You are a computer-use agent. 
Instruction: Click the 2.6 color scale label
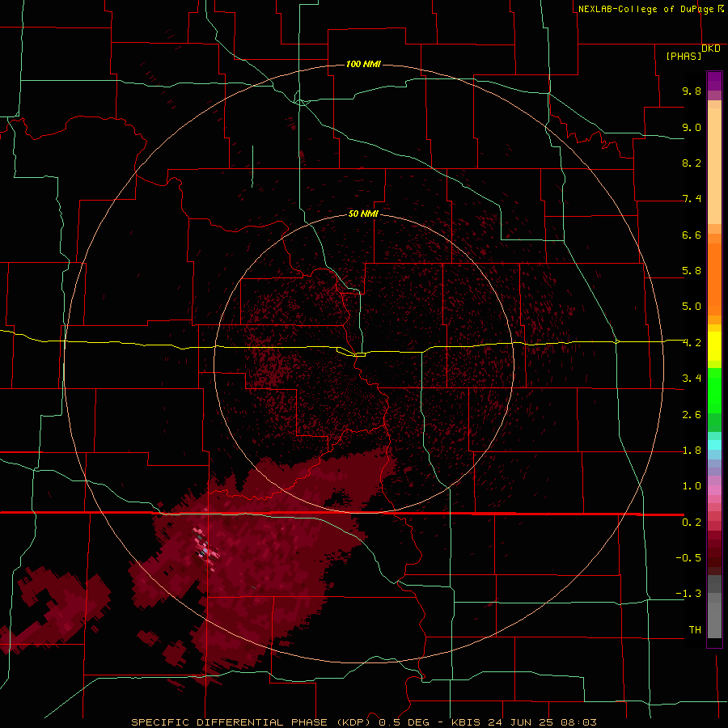pos(692,415)
